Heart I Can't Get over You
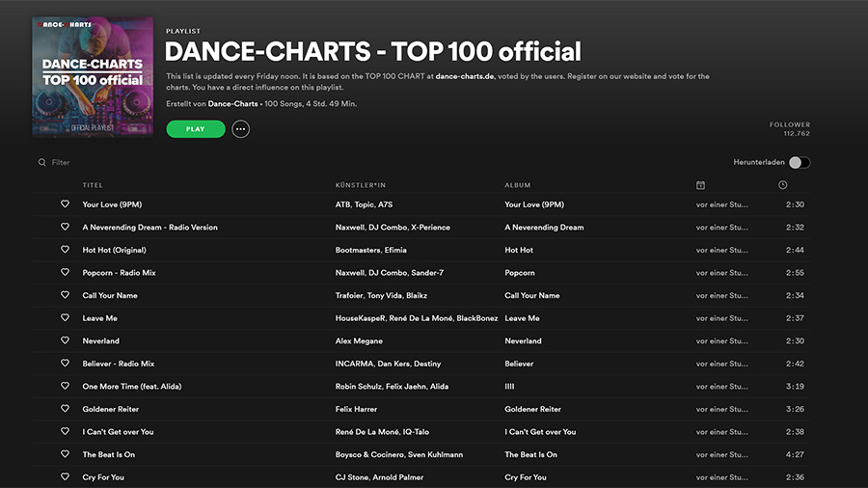Viewport: 868px width, 488px height. click(65, 431)
